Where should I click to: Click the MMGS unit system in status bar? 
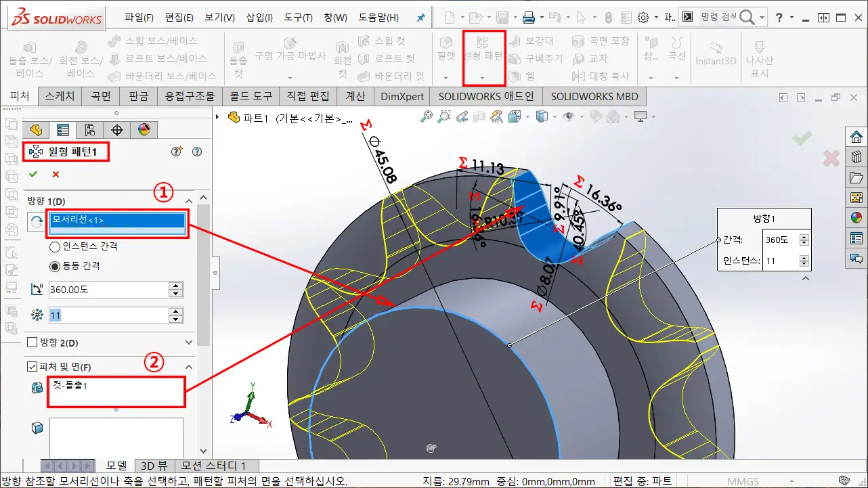(743, 481)
